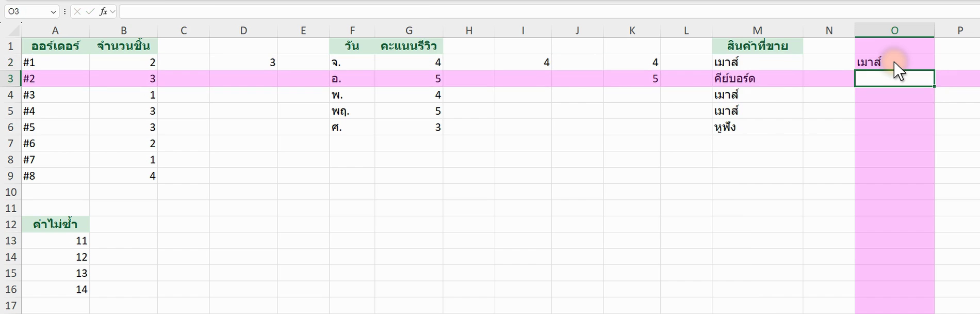Select cell containing #4

pyautogui.click(x=55, y=111)
